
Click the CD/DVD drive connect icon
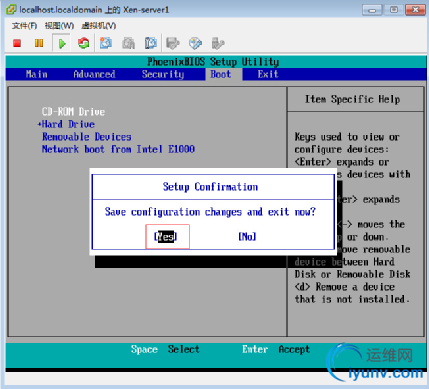(x=196, y=43)
